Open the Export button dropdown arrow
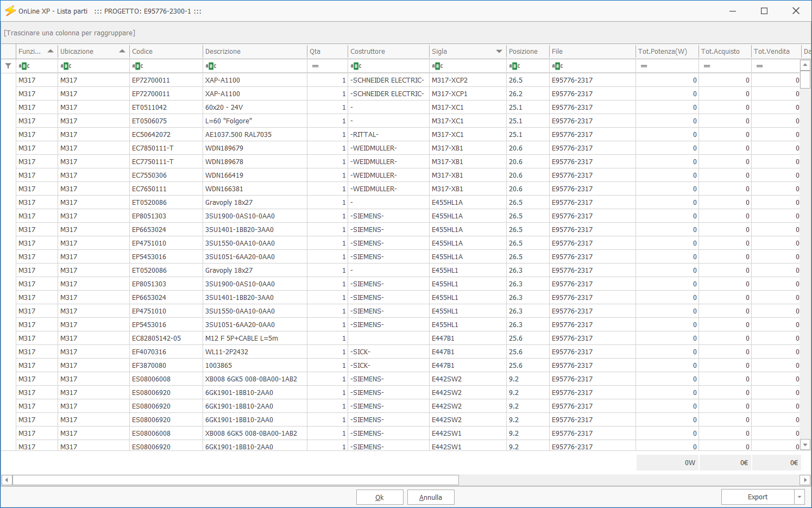The image size is (812, 508). coord(799,497)
